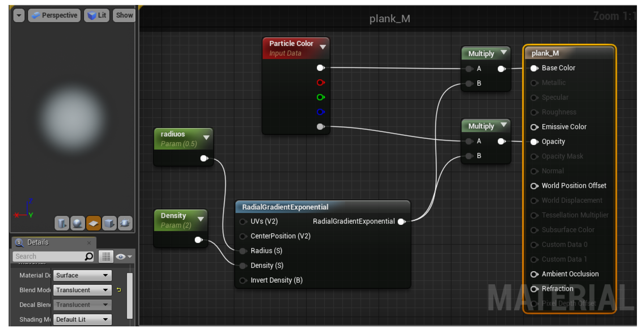Click the property matrix grid icon
This screenshot has height=334, width=644.
pos(106,256)
